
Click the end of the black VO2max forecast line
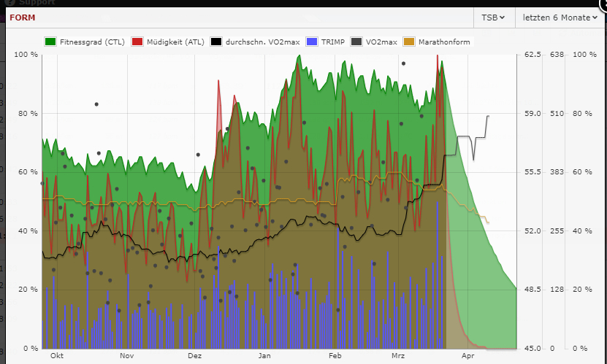[489, 115]
